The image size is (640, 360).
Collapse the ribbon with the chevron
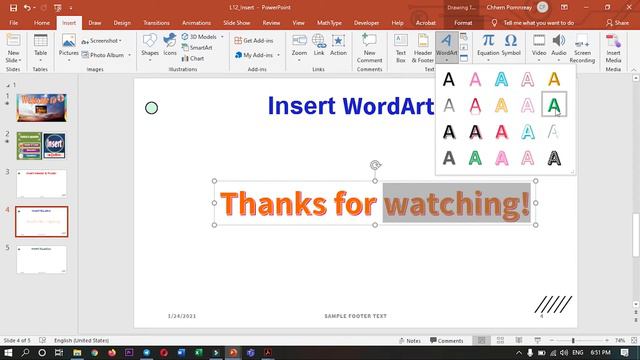[x=634, y=70]
